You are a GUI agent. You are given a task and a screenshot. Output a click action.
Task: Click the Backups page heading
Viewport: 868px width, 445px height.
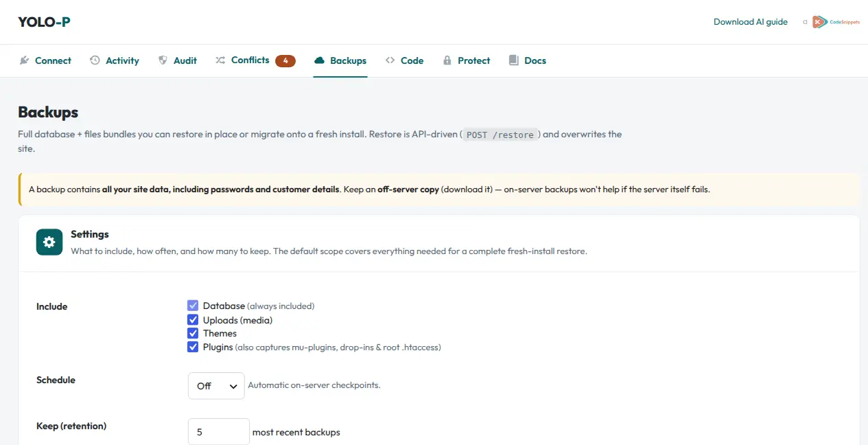coord(48,112)
